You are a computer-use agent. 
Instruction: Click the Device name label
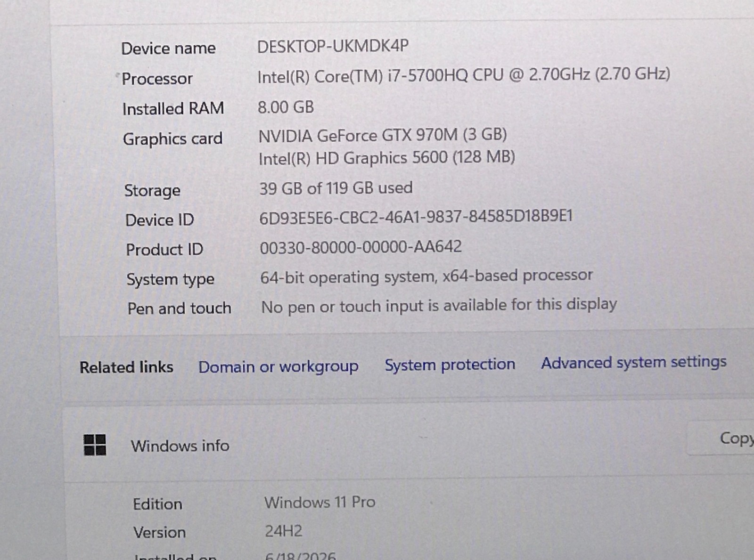168,48
